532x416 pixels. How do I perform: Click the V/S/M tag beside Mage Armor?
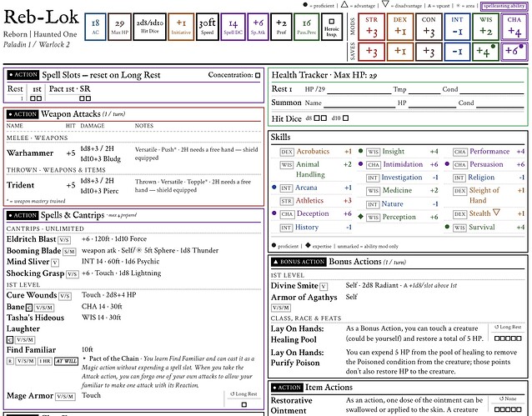click(65, 396)
